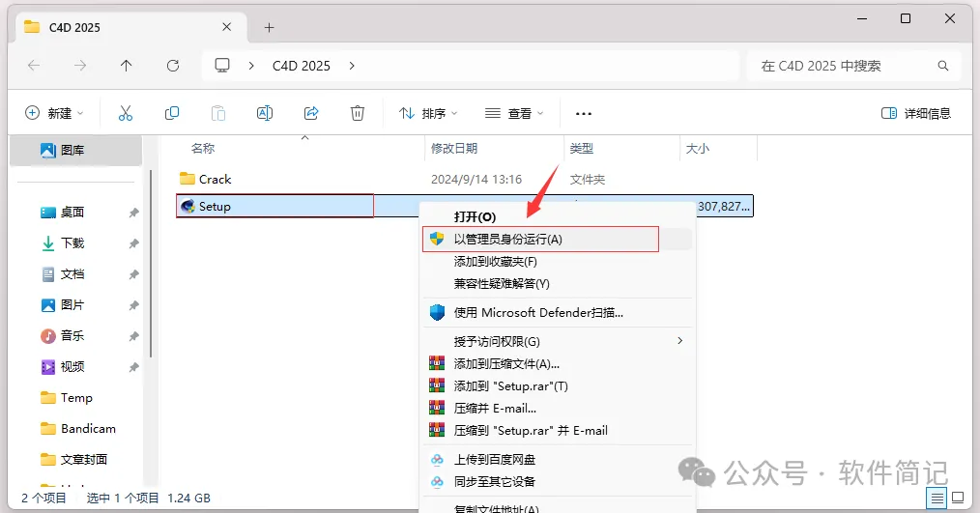Go up one folder level arrow
This screenshot has height=513, width=980.
pyautogui.click(x=127, y=65)
